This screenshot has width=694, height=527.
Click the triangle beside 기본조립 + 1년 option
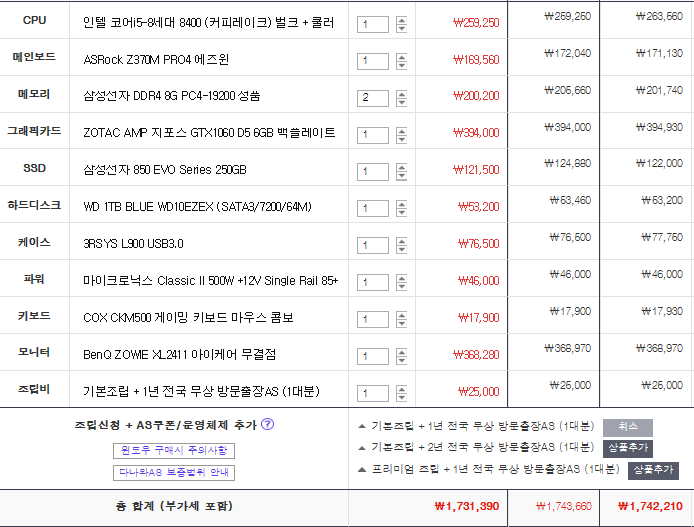[362, 427]
